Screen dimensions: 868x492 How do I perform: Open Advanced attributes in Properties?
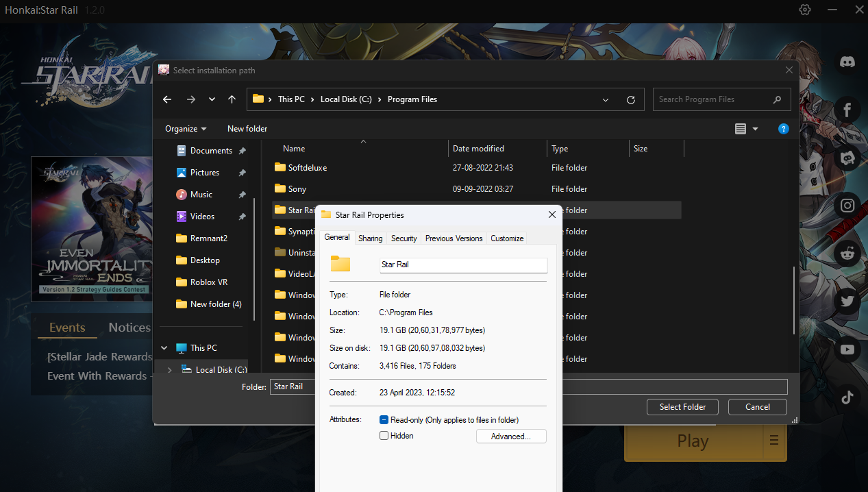click(x=511, y=436)
